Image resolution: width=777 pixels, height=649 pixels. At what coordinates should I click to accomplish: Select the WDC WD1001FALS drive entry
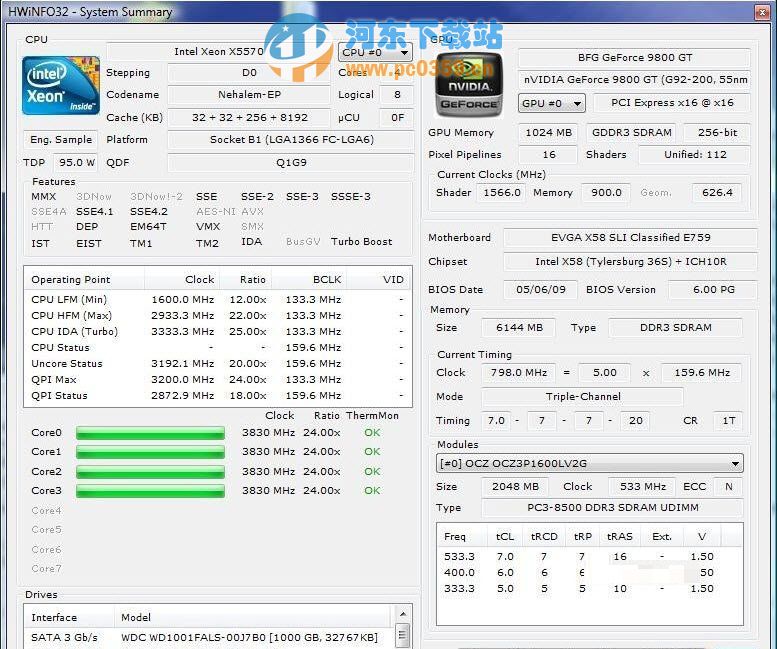coord(250,637)
